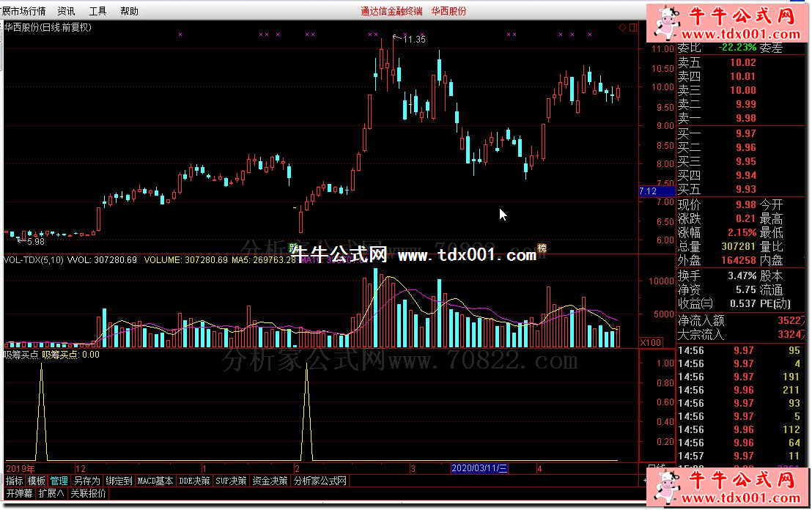Switch to the MACD基本 template

155,481
